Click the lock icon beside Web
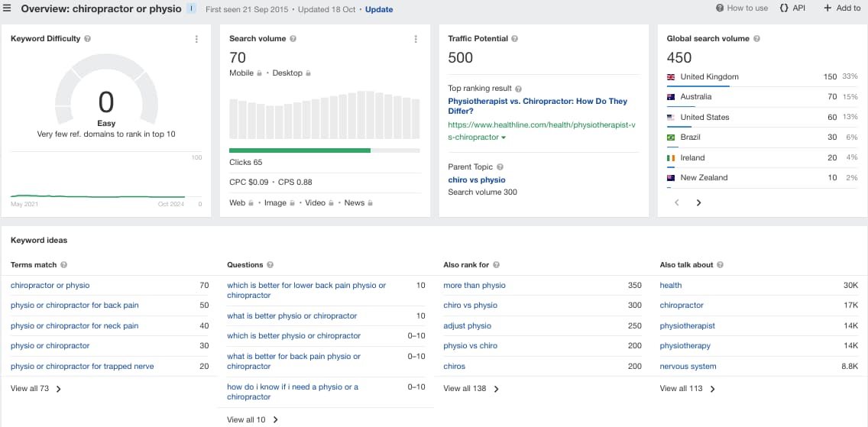This screenshot has width=868, height=427. 251,203
